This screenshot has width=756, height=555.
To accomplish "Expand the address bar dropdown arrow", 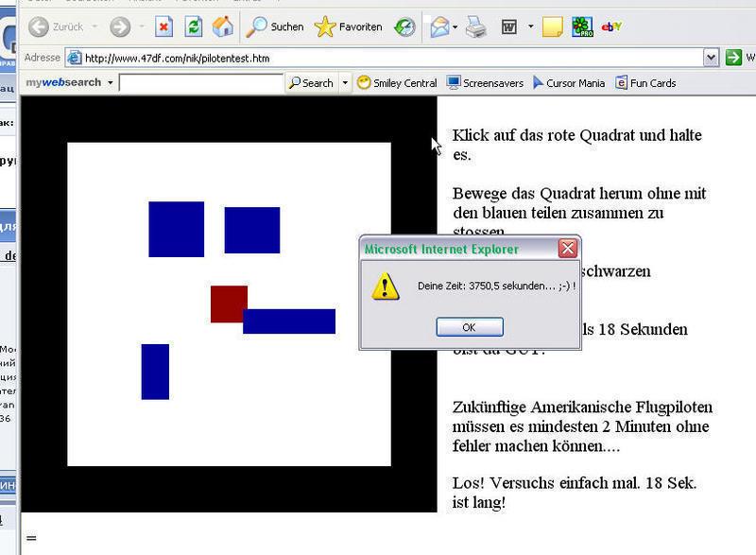I will 712,58.
